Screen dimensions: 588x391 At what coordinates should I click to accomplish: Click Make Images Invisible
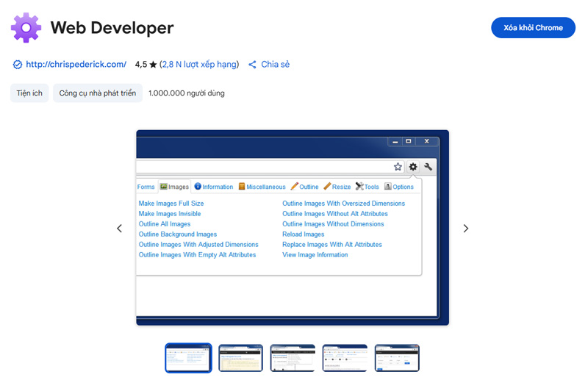pos(170,214)
